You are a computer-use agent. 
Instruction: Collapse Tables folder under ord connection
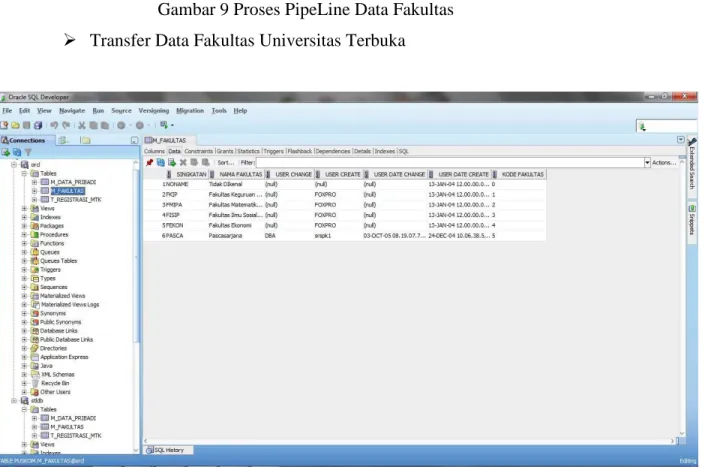click(24, 173)
